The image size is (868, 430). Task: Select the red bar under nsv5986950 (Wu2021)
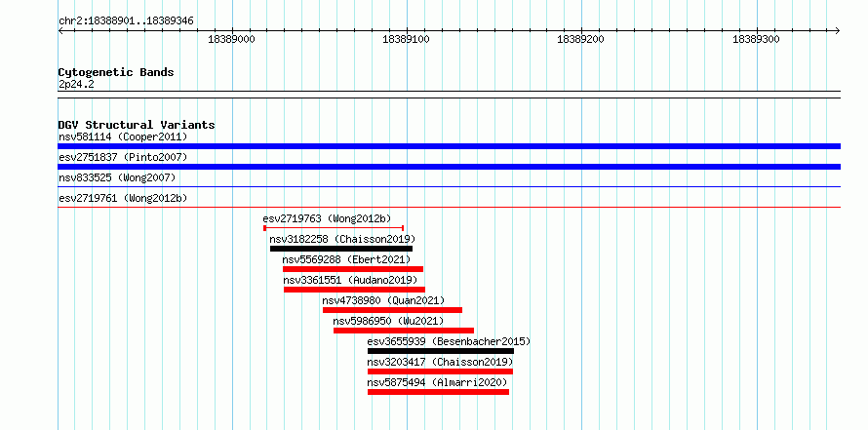(x=404, y=331)
